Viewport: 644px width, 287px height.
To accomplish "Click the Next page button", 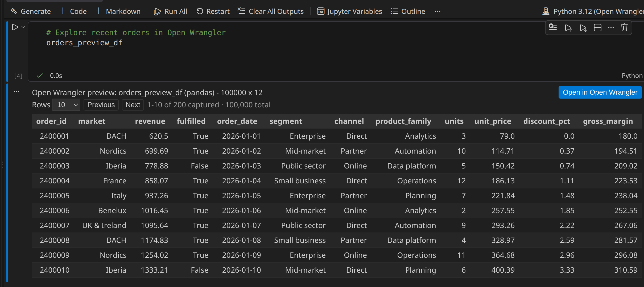I will click(133, 105).
